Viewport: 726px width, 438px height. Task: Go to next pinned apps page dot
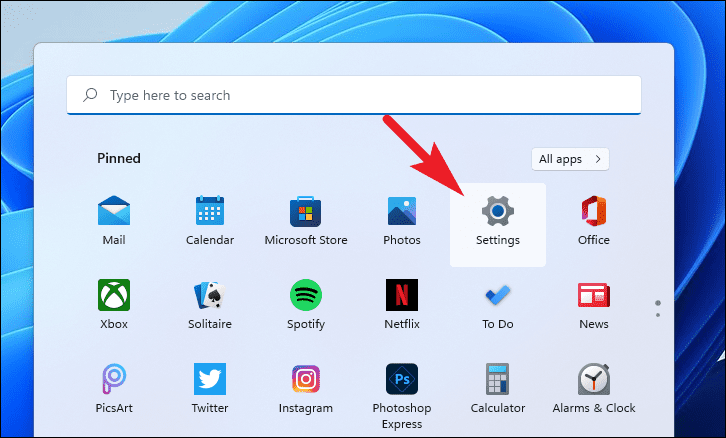tap(658, 315)
